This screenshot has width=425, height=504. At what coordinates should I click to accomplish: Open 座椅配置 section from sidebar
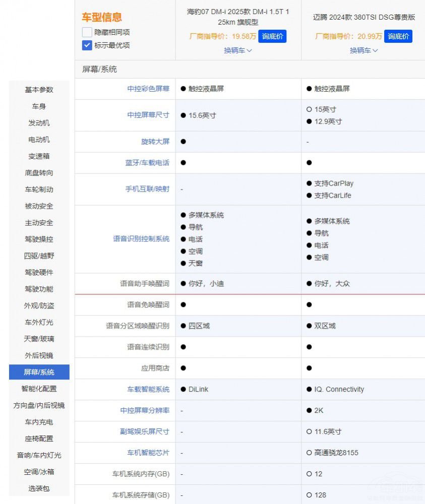pyautogui.click(x=39, y=438)
